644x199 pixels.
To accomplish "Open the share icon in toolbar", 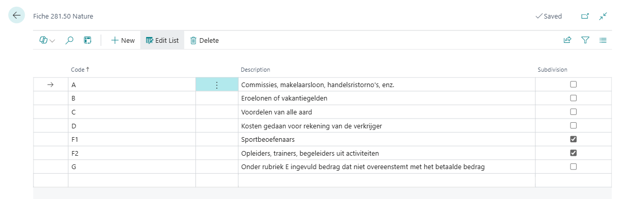I will 567,40.
